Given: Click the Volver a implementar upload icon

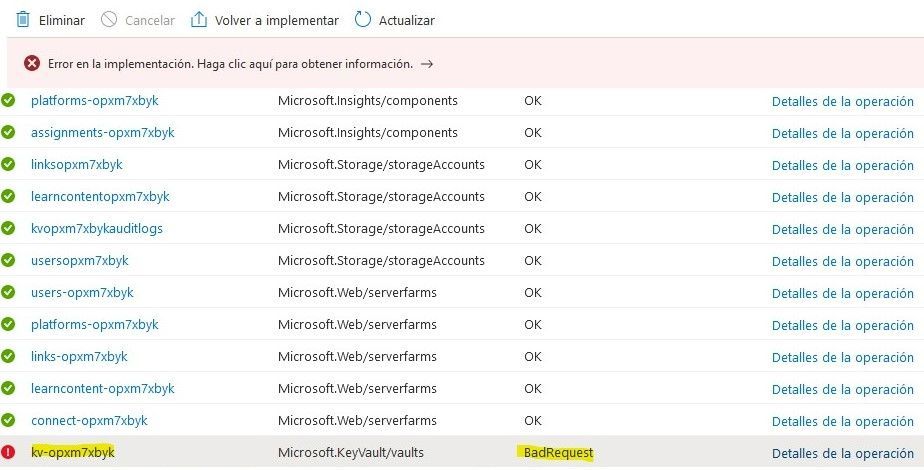Looking at the screenshot, I should (x=198, y=20).
